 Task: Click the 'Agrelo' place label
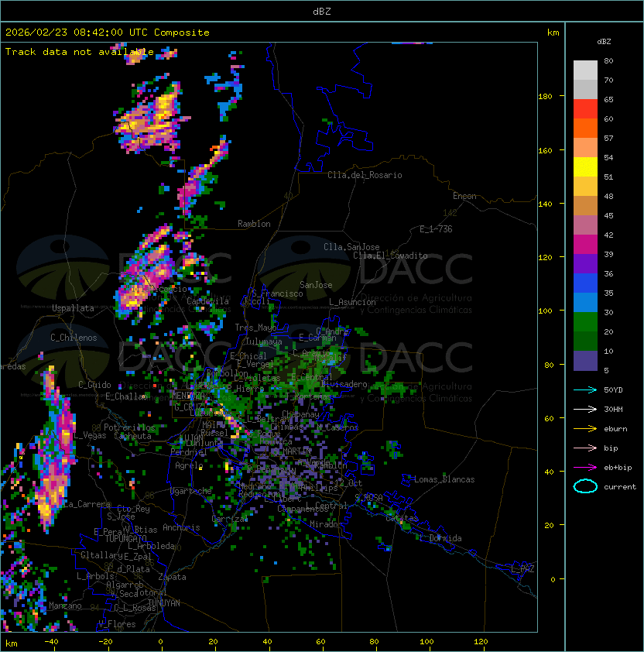pyautogui.click(x=189, y=465)
